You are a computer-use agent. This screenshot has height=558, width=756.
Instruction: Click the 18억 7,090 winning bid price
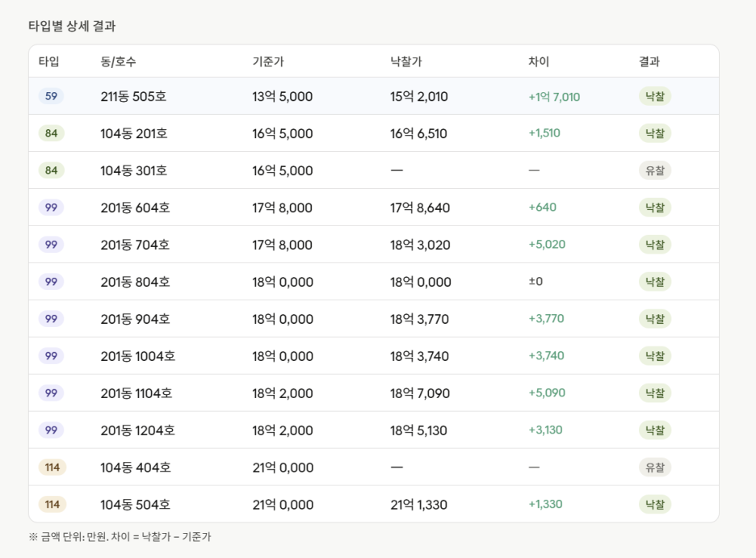coord(419,393)
